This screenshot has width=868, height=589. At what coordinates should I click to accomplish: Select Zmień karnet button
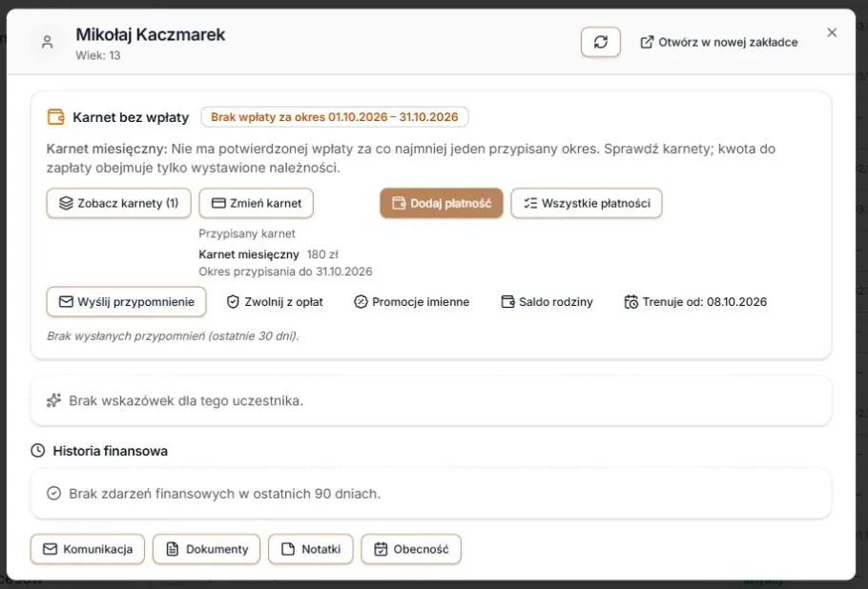pos(257,203)
